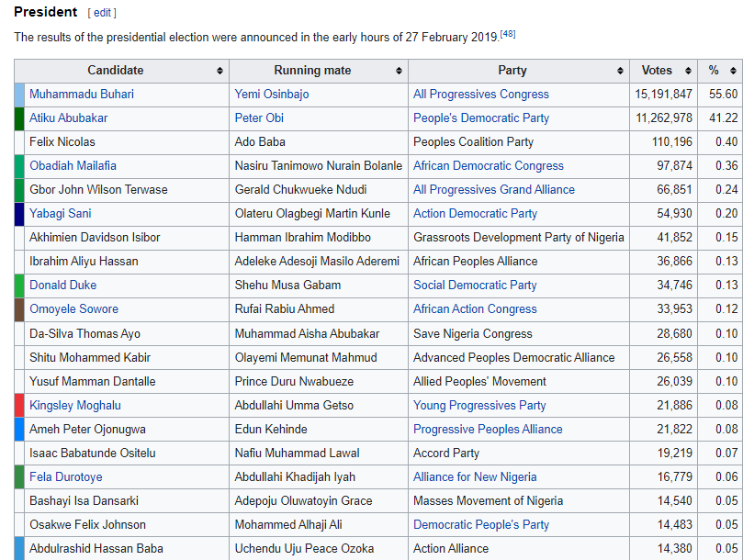Click Running mate column header
This screenshot has width=743, height=560.
[319, 71]
